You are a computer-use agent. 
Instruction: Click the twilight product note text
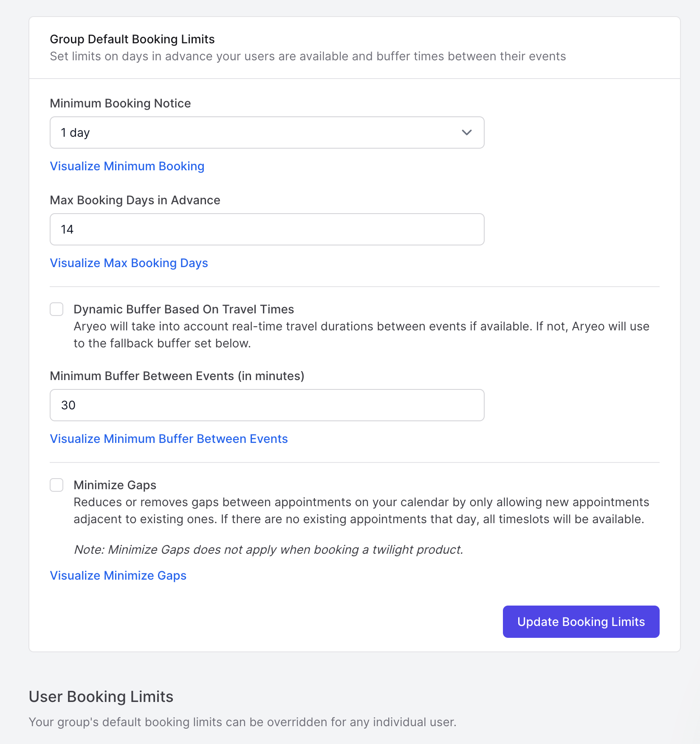(x=268, y=550)
